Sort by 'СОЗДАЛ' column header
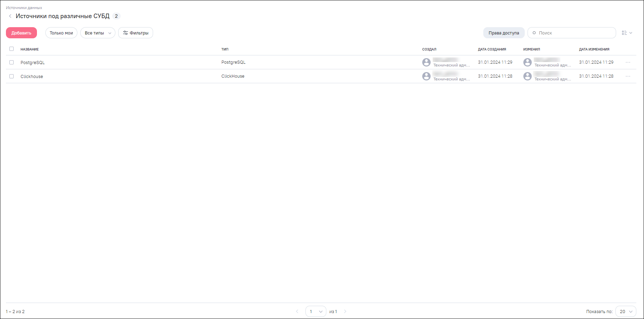 click(429, 49)
